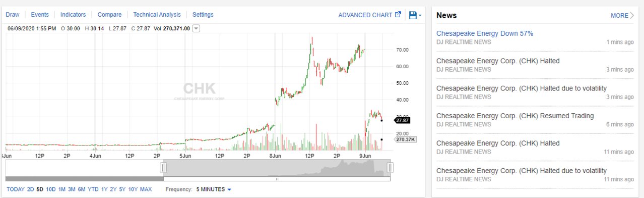Image resolution: width=644 pixels, height=198 pixels.
Task: Click the horizontal scrollbar under range selector
Action: 277,179
